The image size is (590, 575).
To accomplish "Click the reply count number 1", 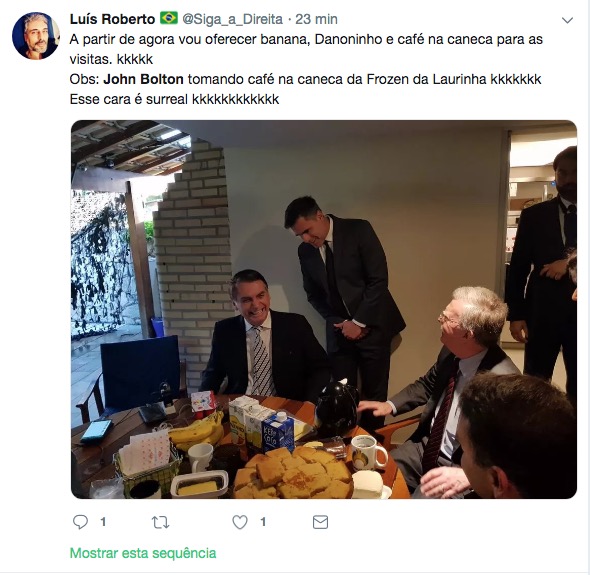I will (x=103, y=522).
